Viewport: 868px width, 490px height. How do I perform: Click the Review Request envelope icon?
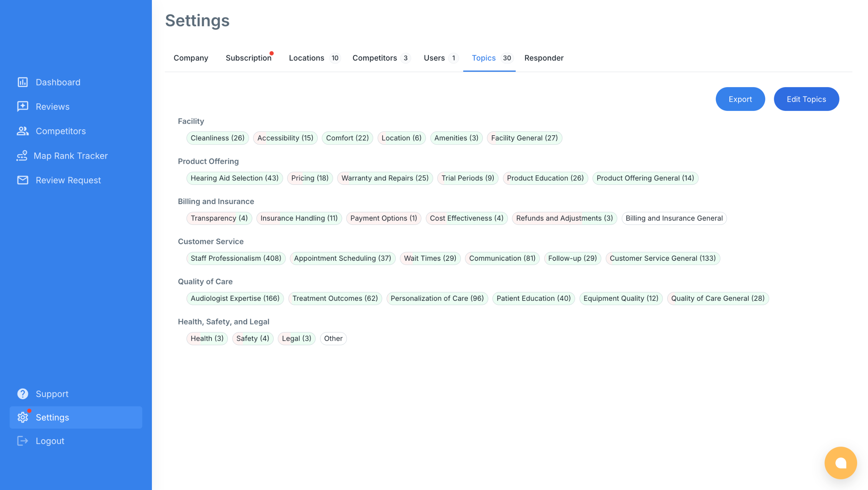pyautogui.click(x=23, y=180)
